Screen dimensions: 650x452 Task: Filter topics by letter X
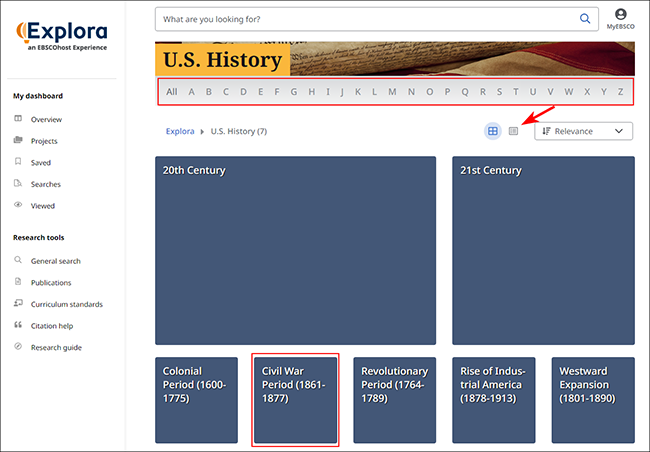(587, 92)
